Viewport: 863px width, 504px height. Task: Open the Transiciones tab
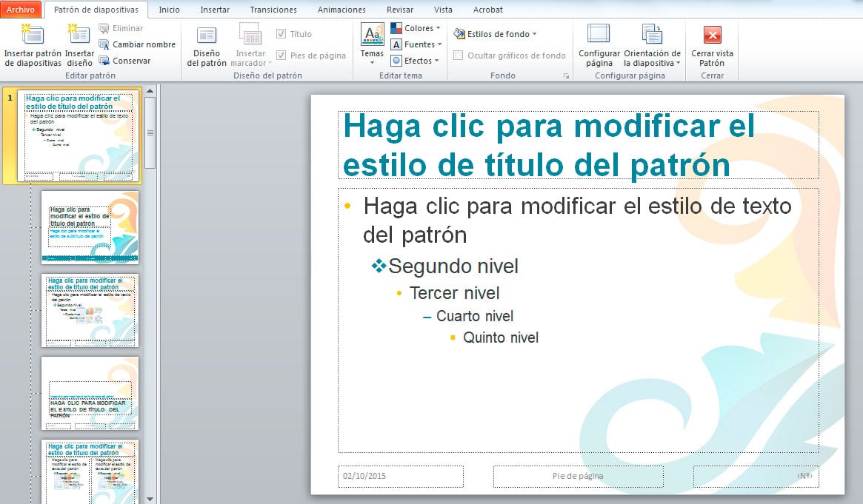[273, 10]
